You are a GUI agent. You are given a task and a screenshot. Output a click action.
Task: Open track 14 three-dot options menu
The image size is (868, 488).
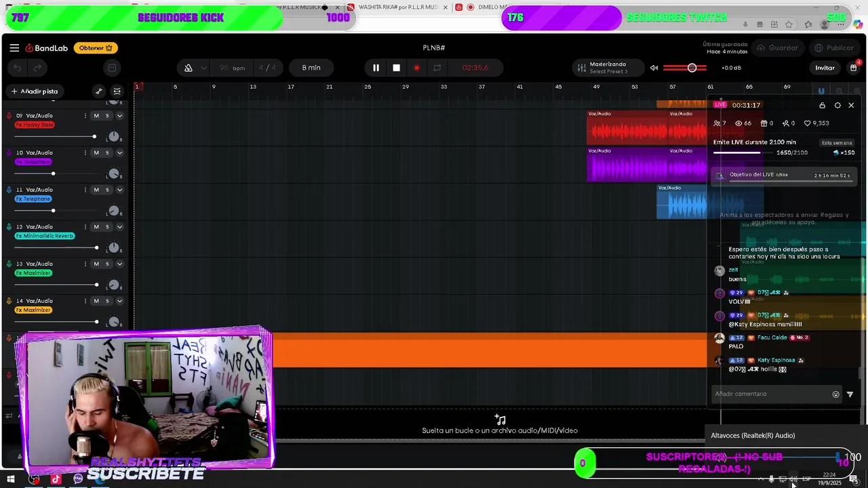85,301
